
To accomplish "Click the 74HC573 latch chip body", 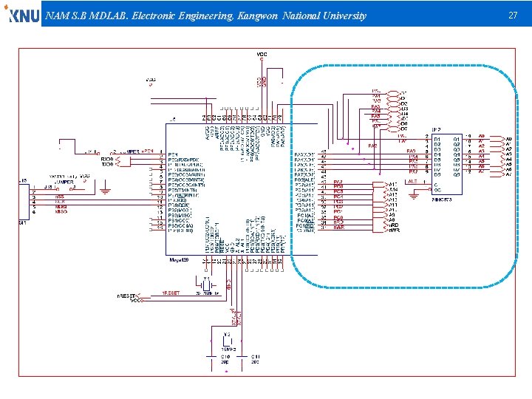I will pos(447,164).
